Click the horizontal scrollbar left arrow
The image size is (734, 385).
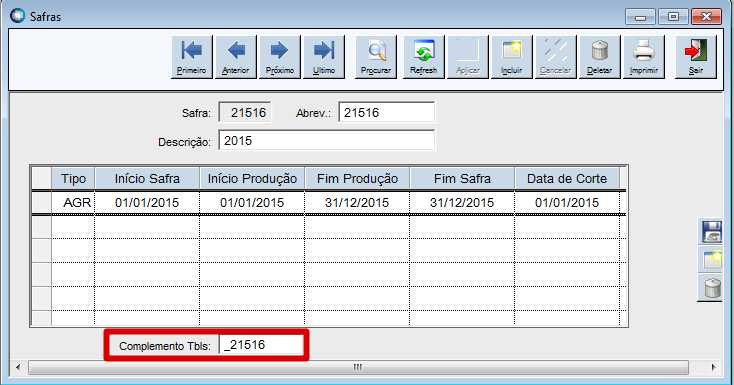[18, 367]
